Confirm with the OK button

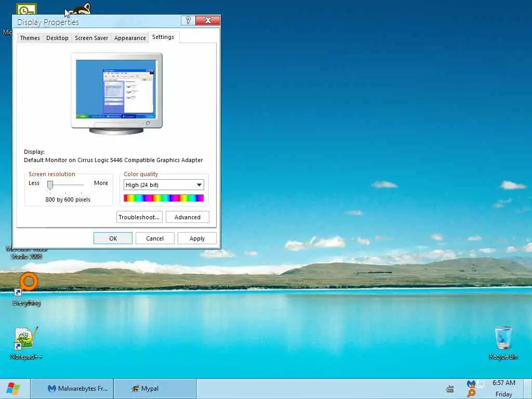pyautogui.click(x=113, y=238)
